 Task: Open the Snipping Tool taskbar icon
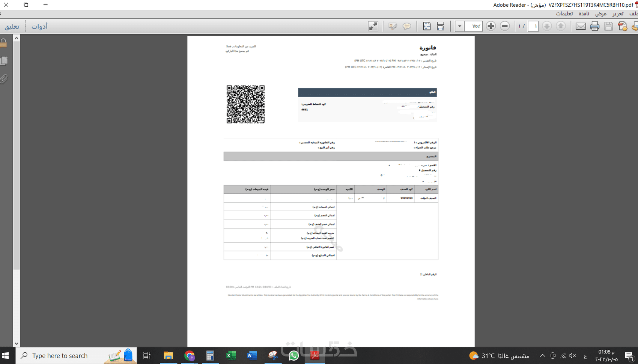273,355
